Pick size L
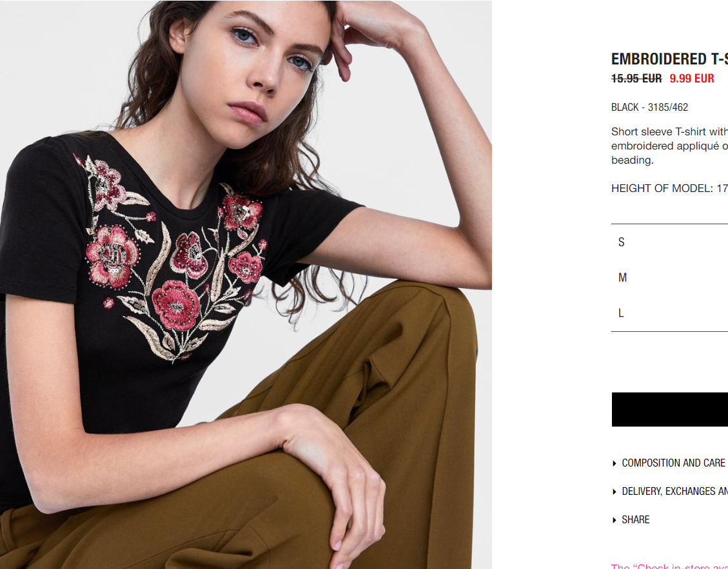 tap(669, 313)
